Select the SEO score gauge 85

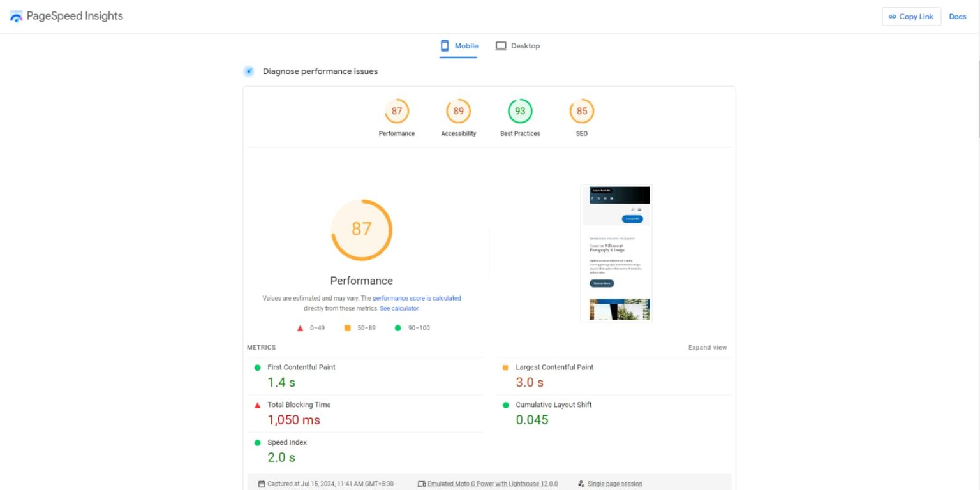pos(581,111)
